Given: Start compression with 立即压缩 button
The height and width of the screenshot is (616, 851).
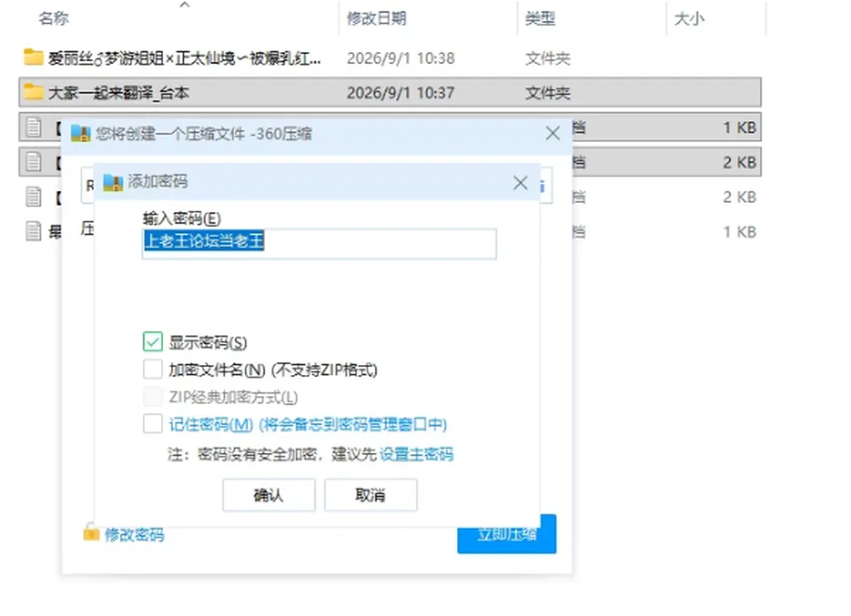Looking at the screenshot, I should coord(507,534).
